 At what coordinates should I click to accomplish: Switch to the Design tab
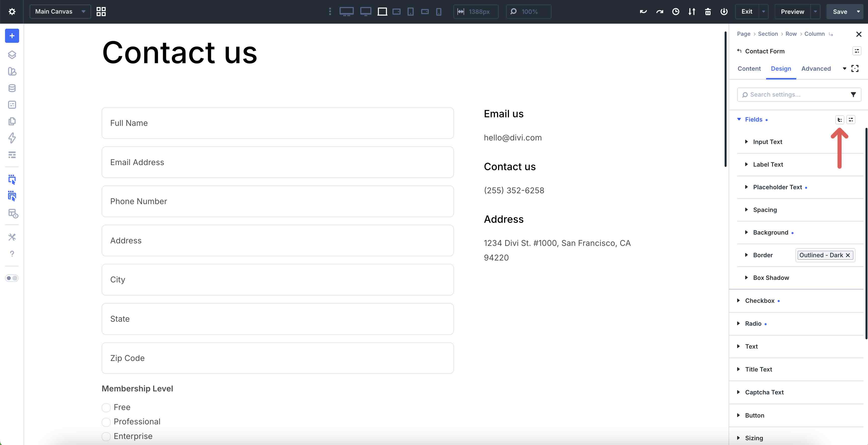[781, 68]
